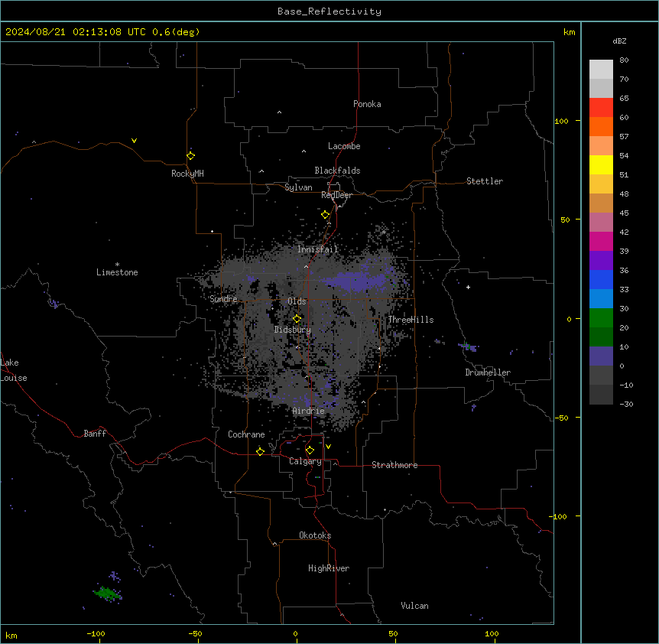Click the light gray 70-80 dBZ swatch

click(601, 69)
